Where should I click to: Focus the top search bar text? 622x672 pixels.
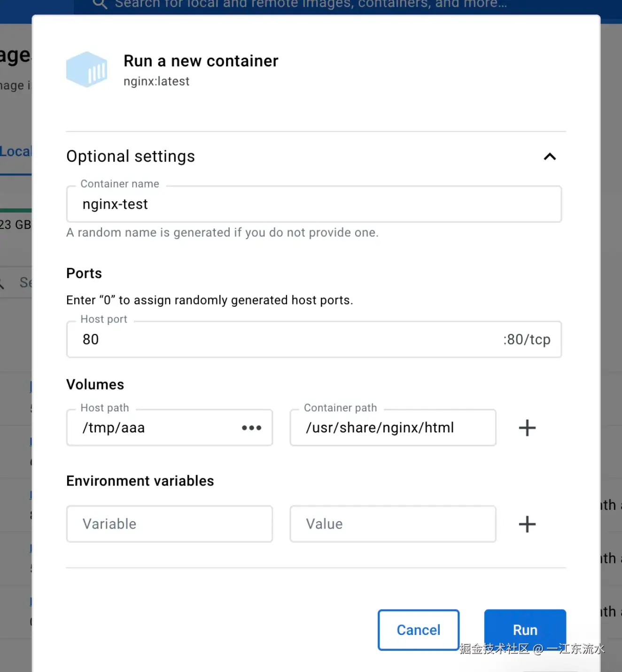coord(310,4)
